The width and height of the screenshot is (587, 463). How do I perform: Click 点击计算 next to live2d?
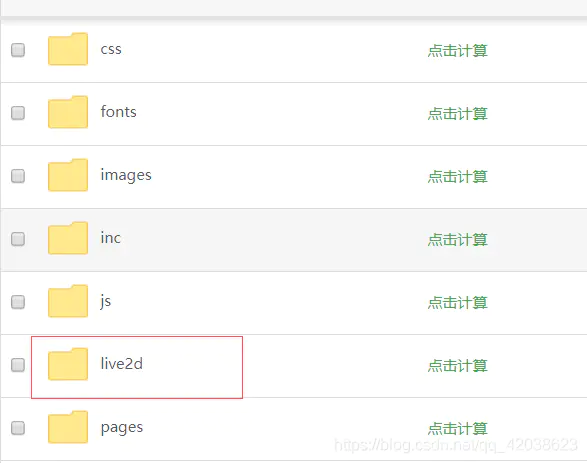[x=457, y=365]
